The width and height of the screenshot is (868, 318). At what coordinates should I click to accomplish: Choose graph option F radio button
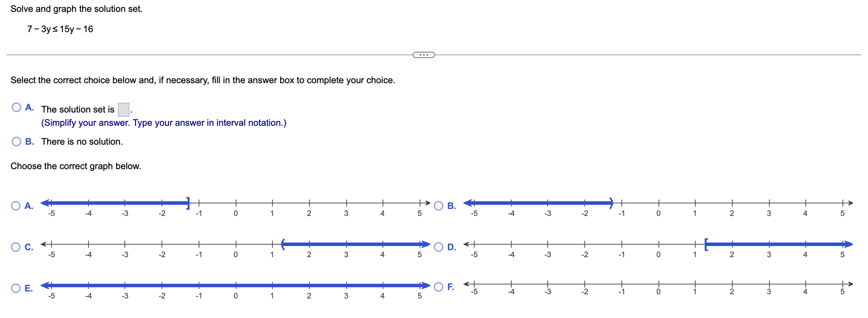pyautogui.click(x=439, y=287)
